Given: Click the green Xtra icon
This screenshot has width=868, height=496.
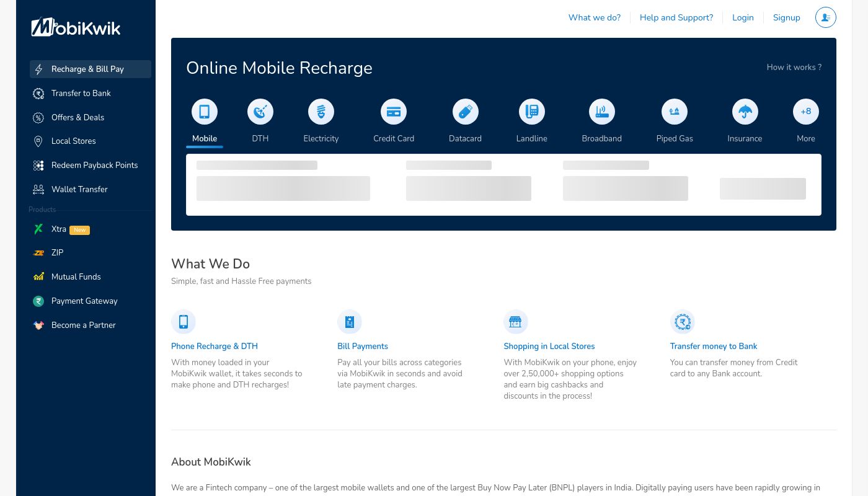Looking at the screenshot, I should (38, 229).
